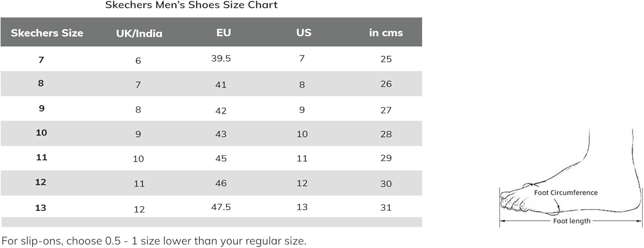Select the Foot length label
644x248 pixels.
coord(571,221)
